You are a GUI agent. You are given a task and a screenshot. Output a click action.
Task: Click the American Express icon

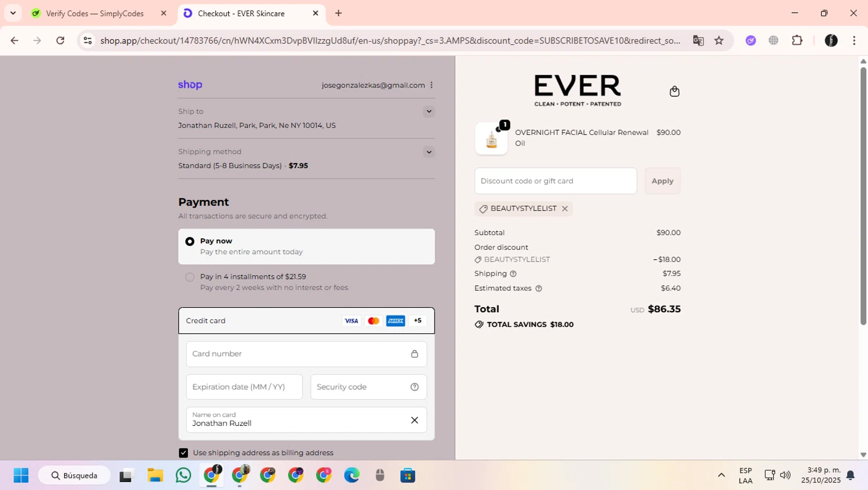pos(395,321)
